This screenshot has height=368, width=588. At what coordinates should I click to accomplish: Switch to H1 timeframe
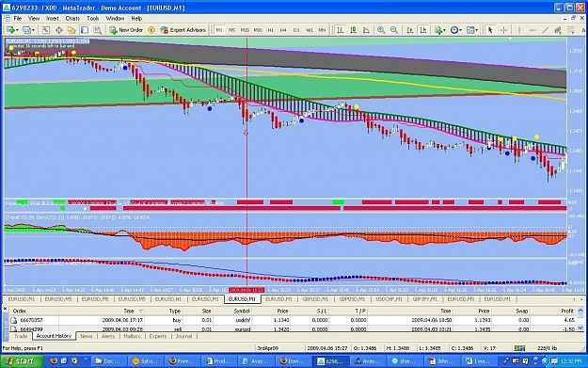(271, 30)
